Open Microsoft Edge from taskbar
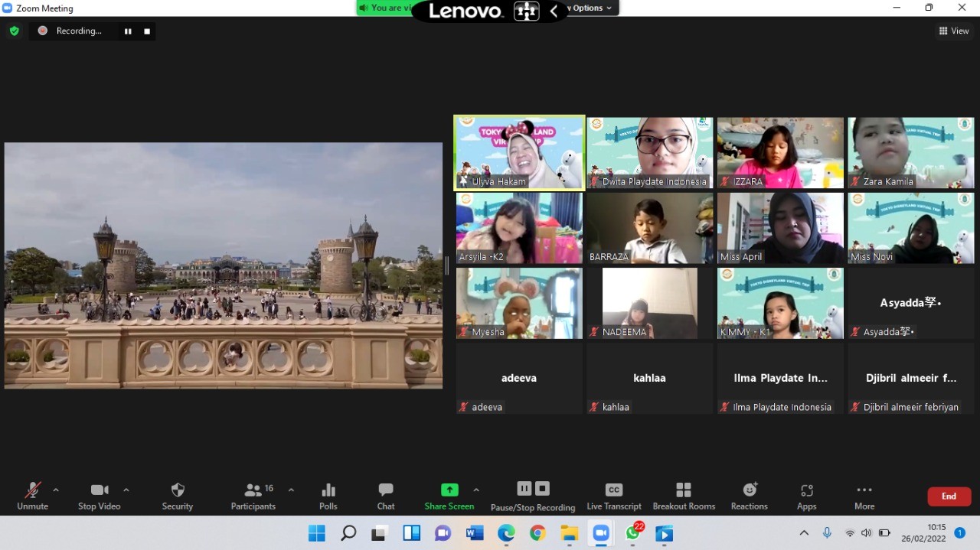The height and width of the screenshot is (550, 980). [x=506, y=533]
